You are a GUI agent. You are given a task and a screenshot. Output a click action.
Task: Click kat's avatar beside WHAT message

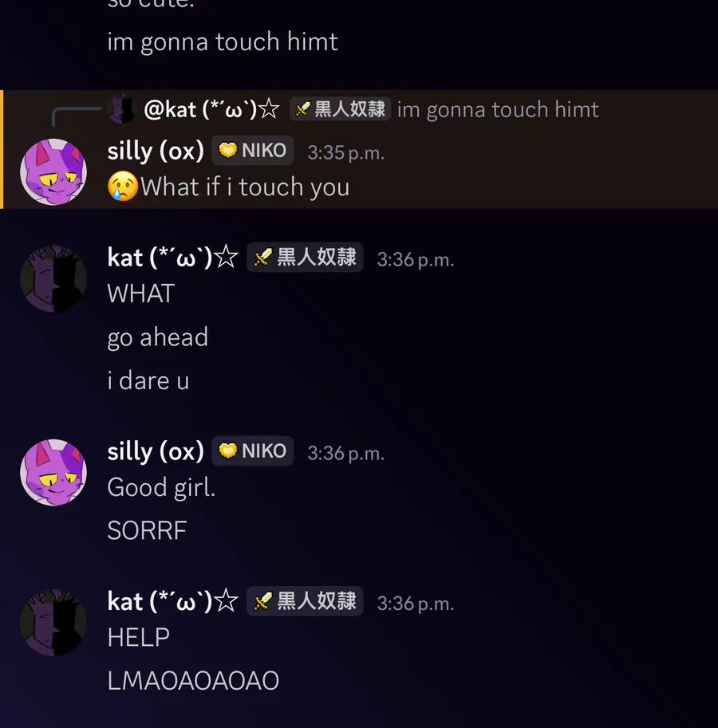[53, 278]
